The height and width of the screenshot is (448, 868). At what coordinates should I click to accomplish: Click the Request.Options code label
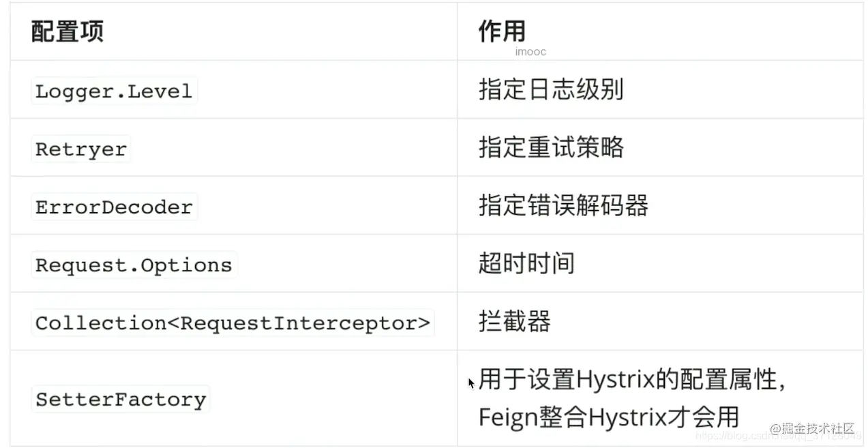[134, 265]
